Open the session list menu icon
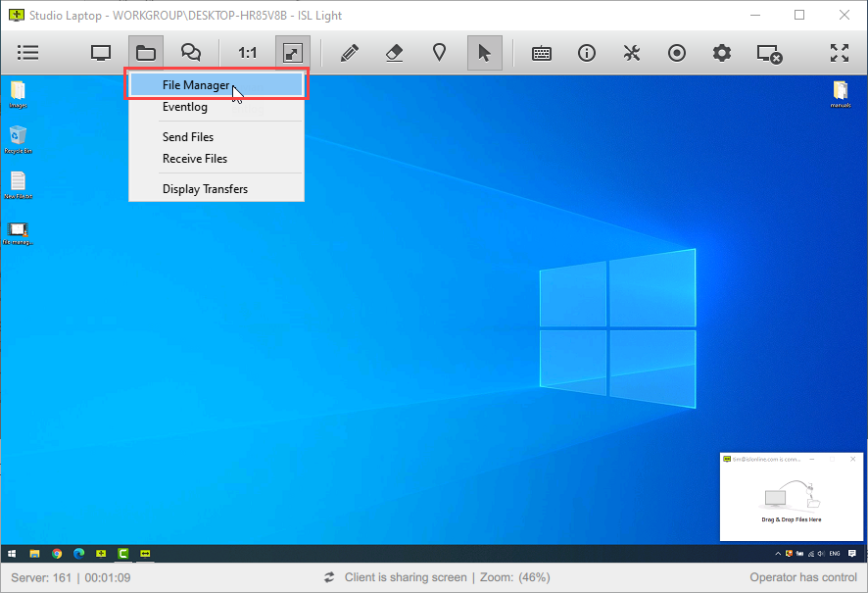The height and width of the screenshot is (593, 868). 27,53
